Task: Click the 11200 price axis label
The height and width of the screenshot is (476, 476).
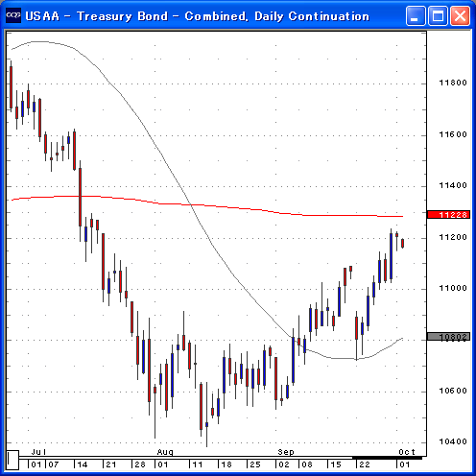Action: [x=453, y=237]
